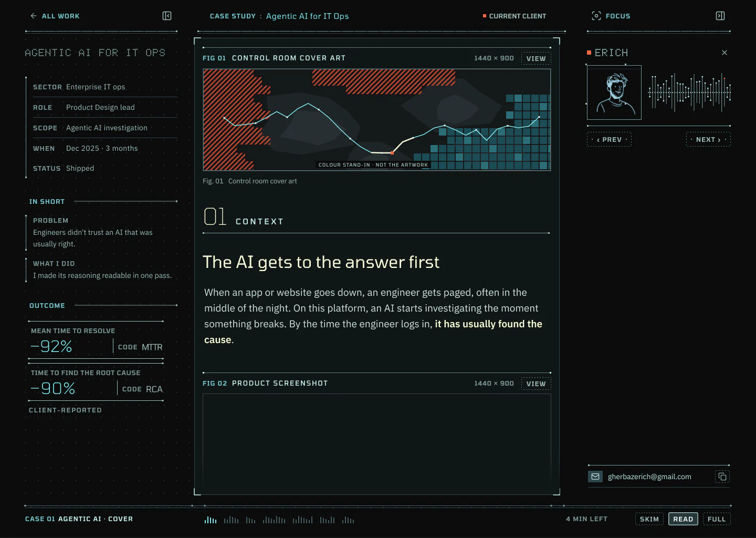Close the ERICH profile panel
This screenshot has width=756, height=538.
[x=724, y=53]
